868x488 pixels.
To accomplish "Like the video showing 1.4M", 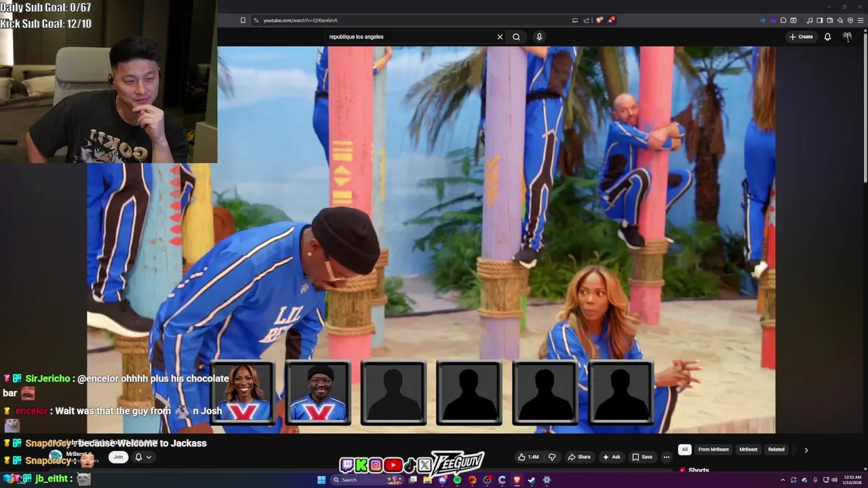I will (x=528, y=457).
